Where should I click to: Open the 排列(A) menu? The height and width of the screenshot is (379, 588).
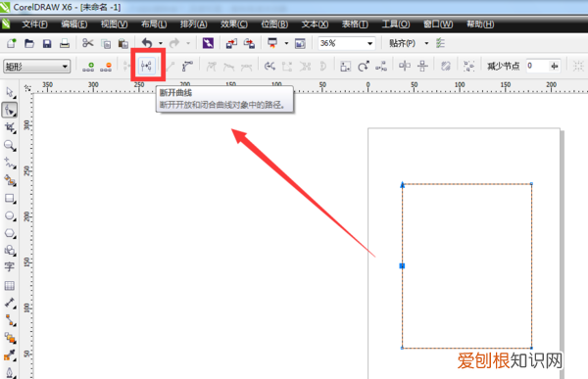[193, 24]
